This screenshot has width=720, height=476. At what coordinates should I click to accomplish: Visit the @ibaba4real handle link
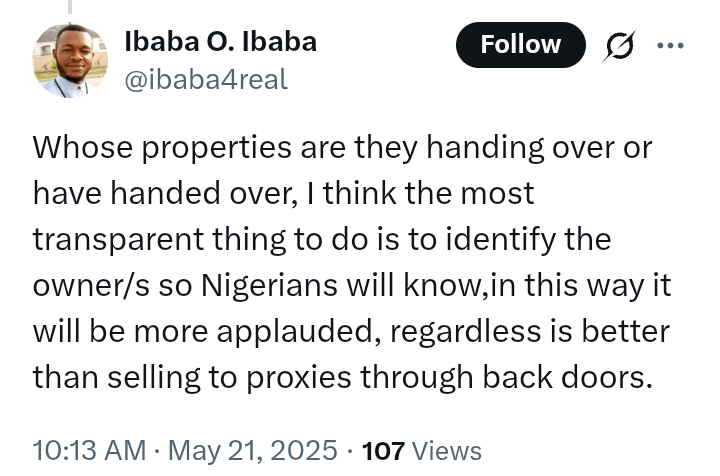tap(205, 79)
